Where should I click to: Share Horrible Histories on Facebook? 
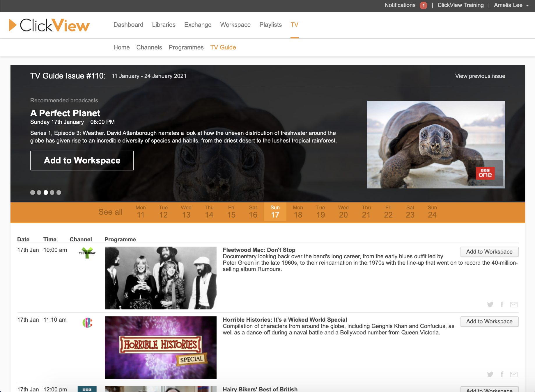point(502,374)
